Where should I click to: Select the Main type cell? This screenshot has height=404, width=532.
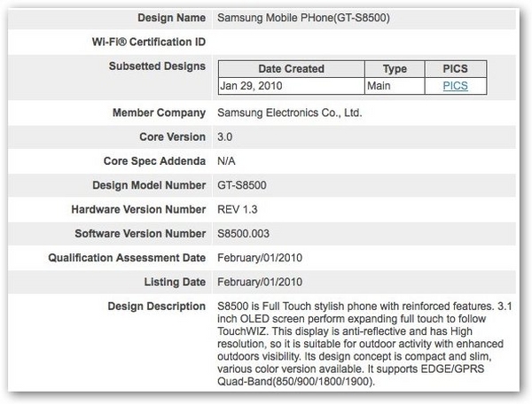click(381, 86)
